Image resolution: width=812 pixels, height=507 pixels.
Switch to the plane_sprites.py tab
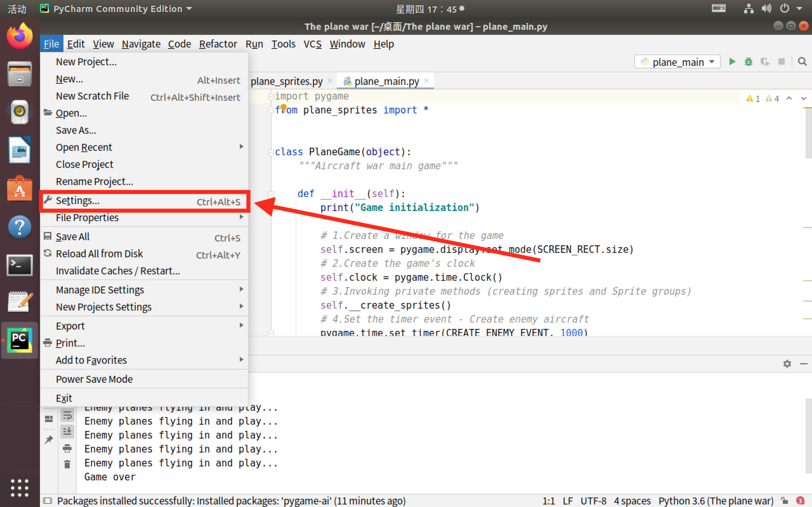tap(286, 81)
